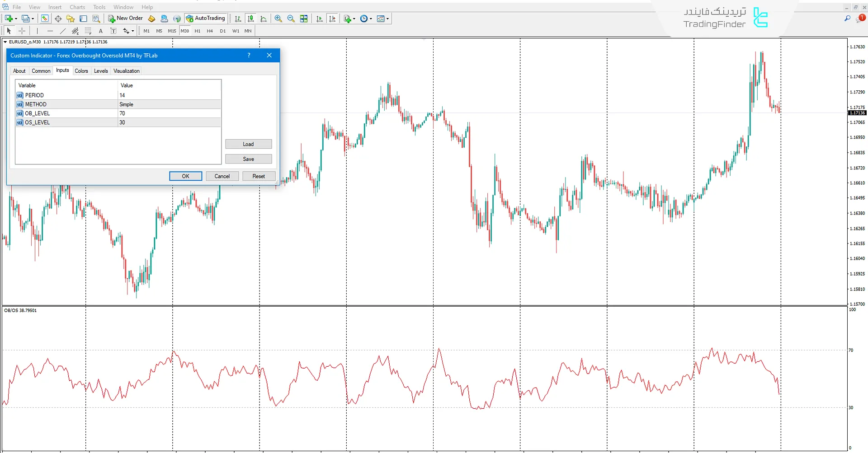
Task: Enable chart auto-scroll
Action: [x=319, y=19]
